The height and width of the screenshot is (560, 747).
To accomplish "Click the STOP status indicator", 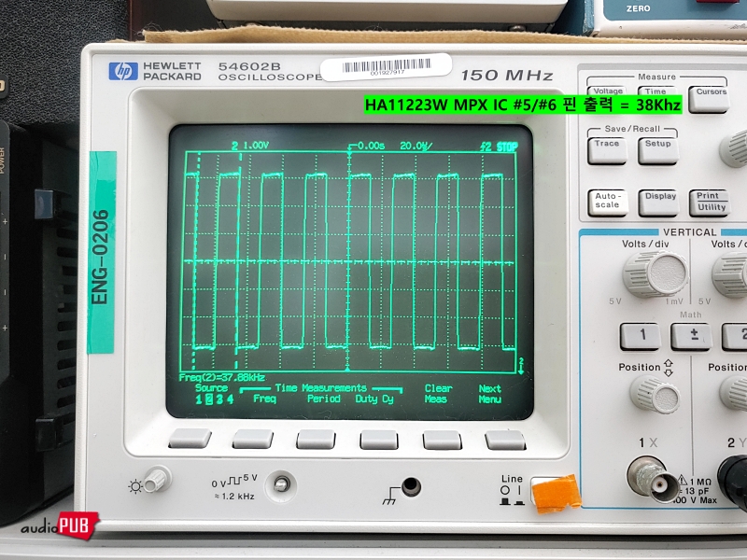I will coord(507,147).
